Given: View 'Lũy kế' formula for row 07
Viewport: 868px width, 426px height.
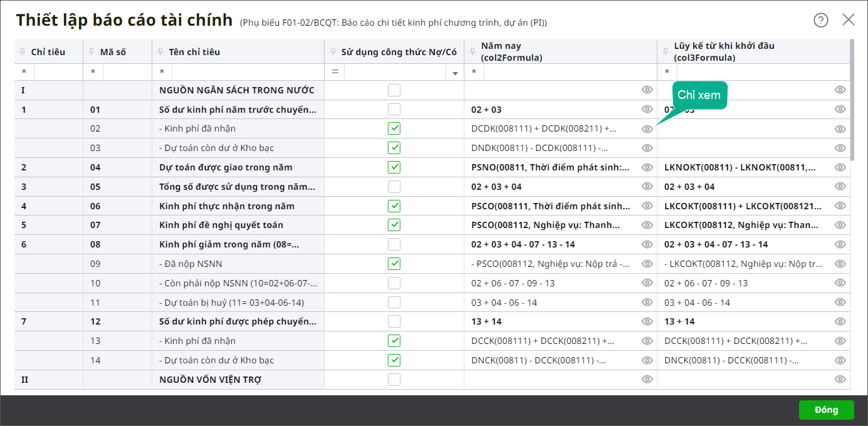Looking at the screenshot, I should coord(840,225).
